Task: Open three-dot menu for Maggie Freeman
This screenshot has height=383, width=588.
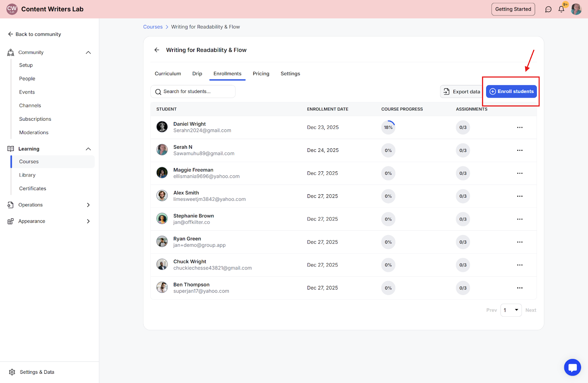Action: [520, 173]
